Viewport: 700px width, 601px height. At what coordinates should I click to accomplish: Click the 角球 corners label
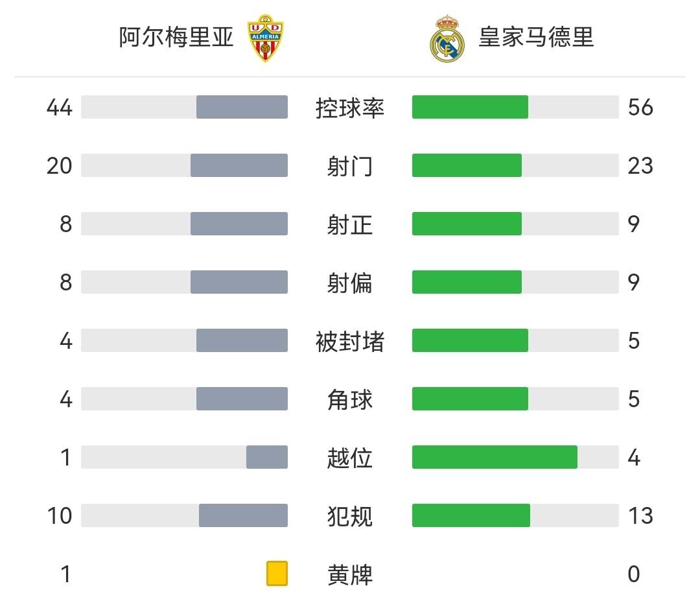coord(350,399)
